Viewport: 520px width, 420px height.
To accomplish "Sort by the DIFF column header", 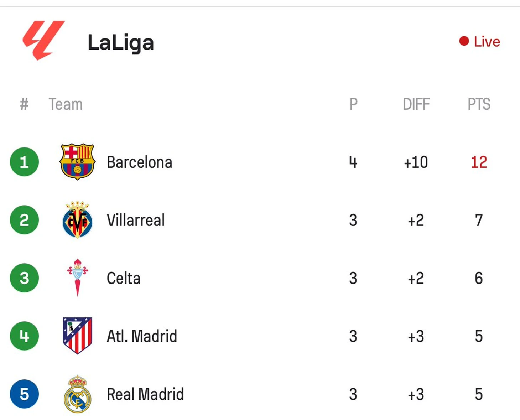I will tap(416, 104).
